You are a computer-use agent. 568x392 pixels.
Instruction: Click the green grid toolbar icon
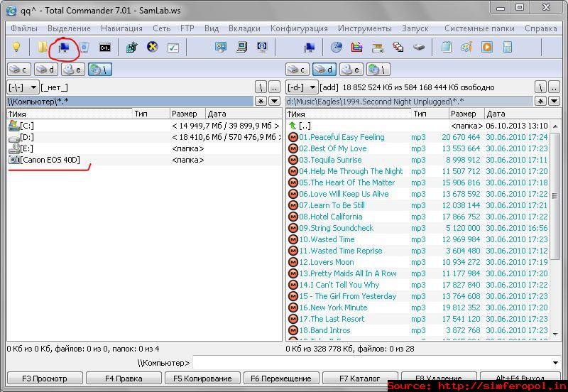point(131,47)
